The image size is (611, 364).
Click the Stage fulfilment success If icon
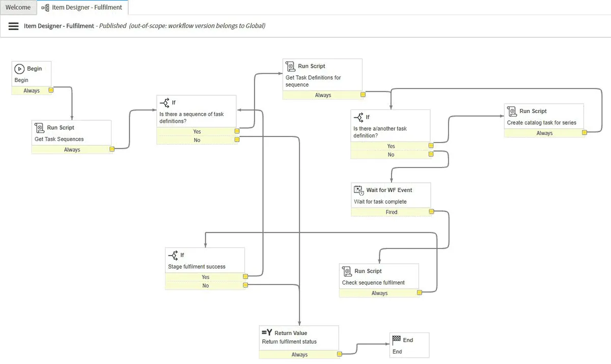173,255
